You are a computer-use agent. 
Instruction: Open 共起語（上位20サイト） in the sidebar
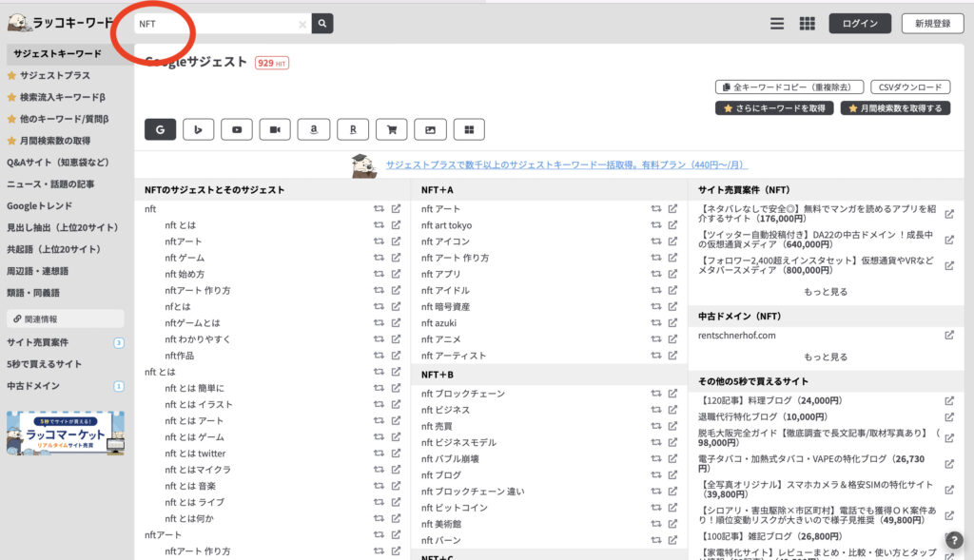[53, 249]
